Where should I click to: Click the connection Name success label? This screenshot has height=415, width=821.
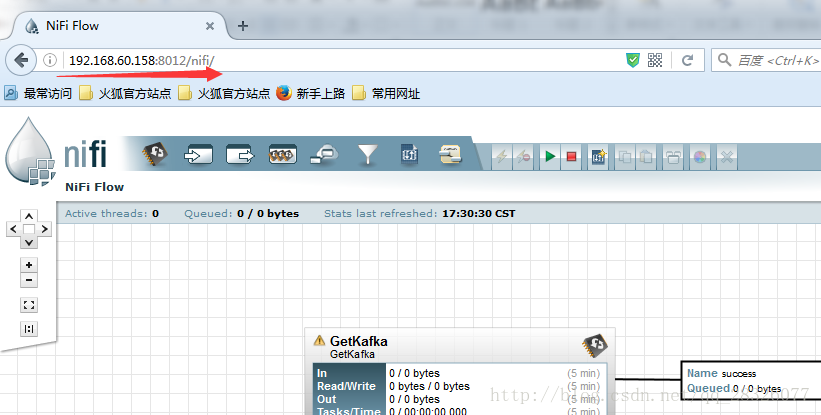tap(722, 373)
